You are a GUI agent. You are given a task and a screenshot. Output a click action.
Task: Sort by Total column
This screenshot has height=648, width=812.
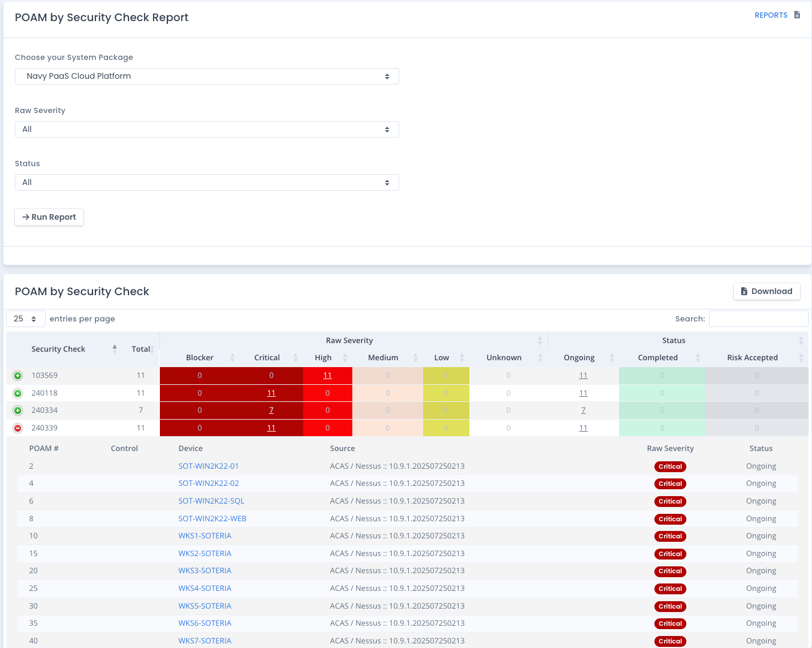140,349
